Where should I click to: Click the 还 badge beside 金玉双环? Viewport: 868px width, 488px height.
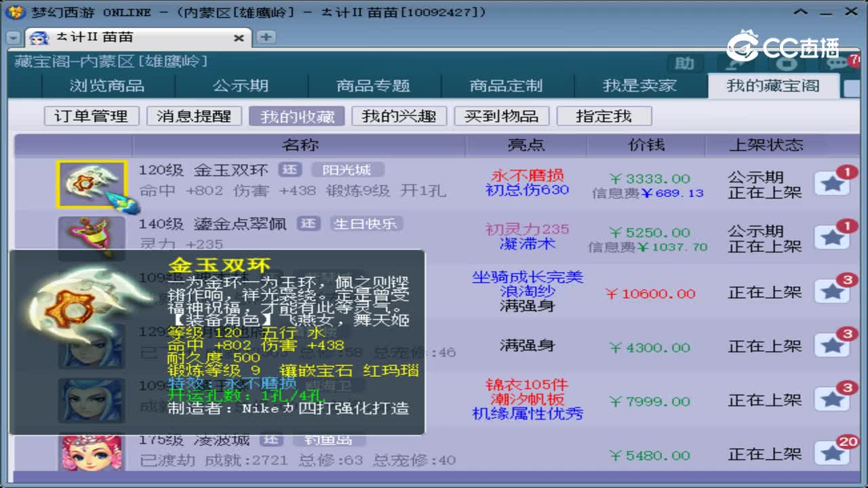(x=290, y=169)
